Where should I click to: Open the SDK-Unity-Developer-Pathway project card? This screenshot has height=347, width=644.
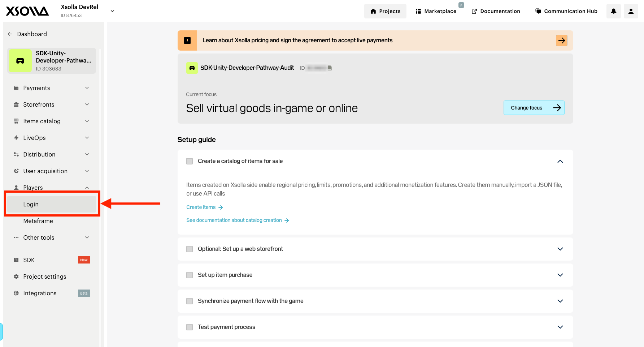point(52,61)
